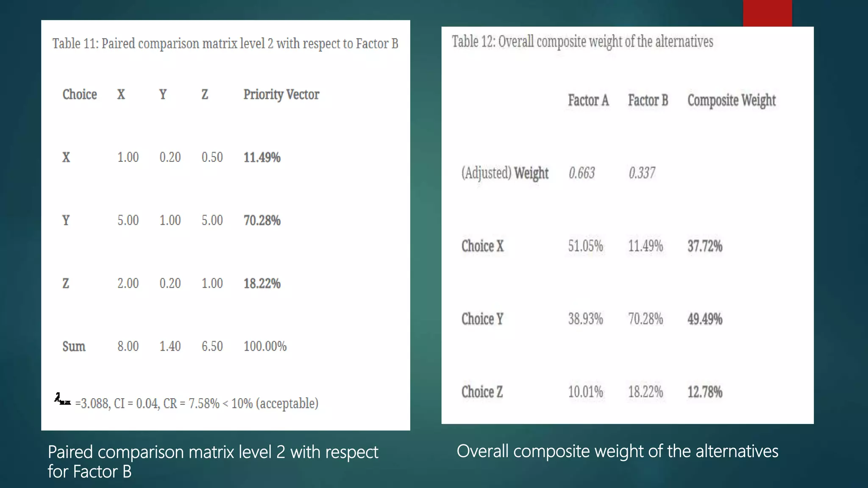The image size is (868, 488).
Task: Click the 0.663 adjusted weight value
Action: click(x=581, y=173)
